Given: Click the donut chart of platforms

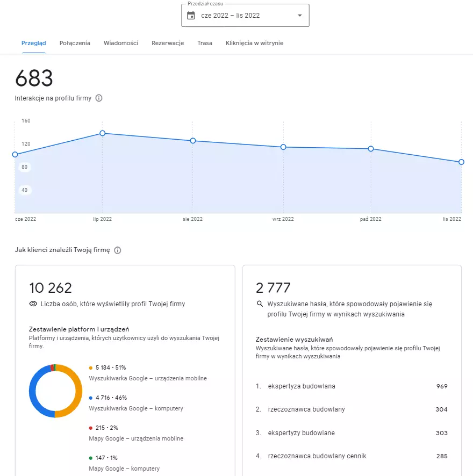Looking at the screenshot, I should [56, 392].
